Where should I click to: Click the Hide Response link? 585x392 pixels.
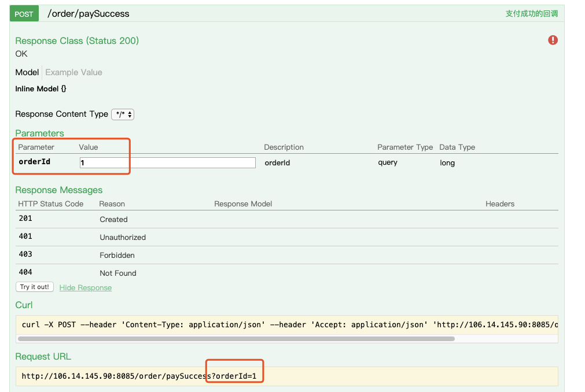(x=86, y=288)
